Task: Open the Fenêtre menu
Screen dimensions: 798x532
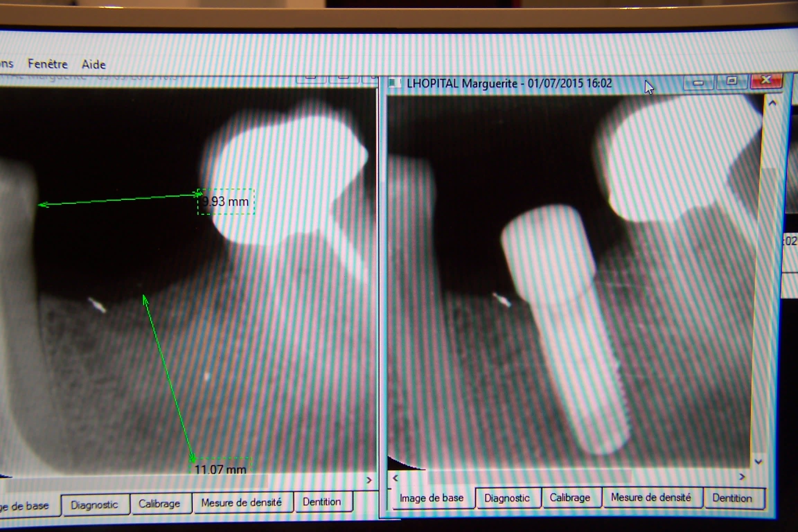Action: pos(47,64)
